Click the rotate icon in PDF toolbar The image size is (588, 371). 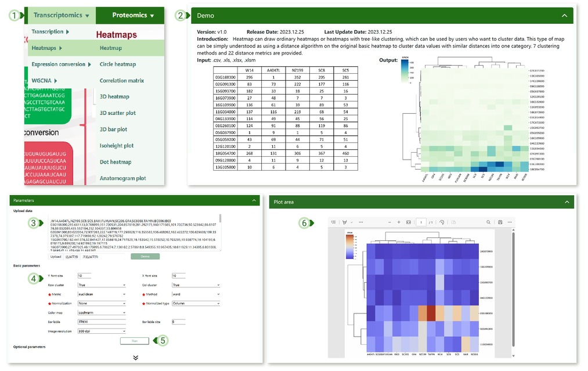click(442, 222)
